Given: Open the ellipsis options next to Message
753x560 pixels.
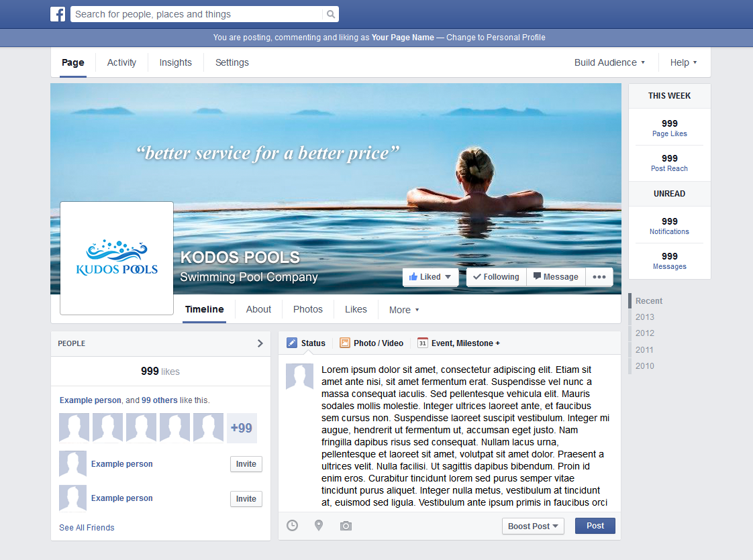Looking at the screenshot, I should click(599, 276).
